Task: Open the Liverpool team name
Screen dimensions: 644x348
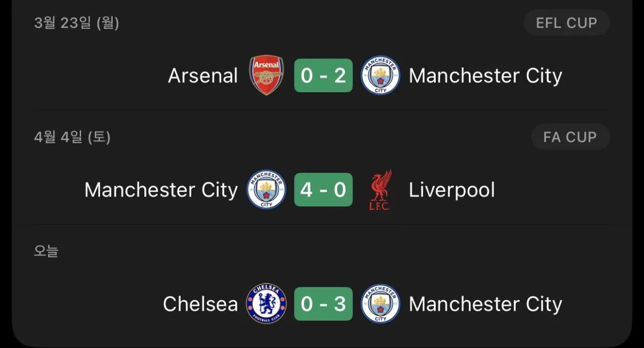Action: pyautogui.click(x=452, y=190)
